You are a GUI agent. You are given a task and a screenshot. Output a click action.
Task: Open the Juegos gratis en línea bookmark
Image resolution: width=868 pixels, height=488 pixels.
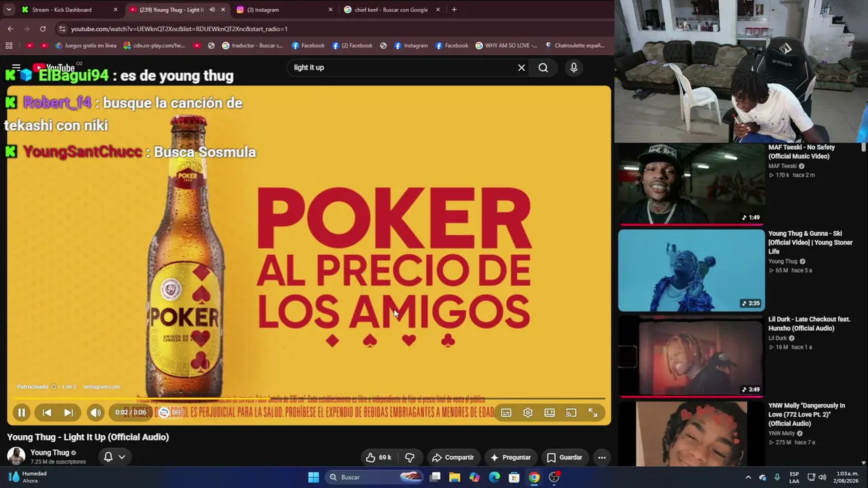86,45
